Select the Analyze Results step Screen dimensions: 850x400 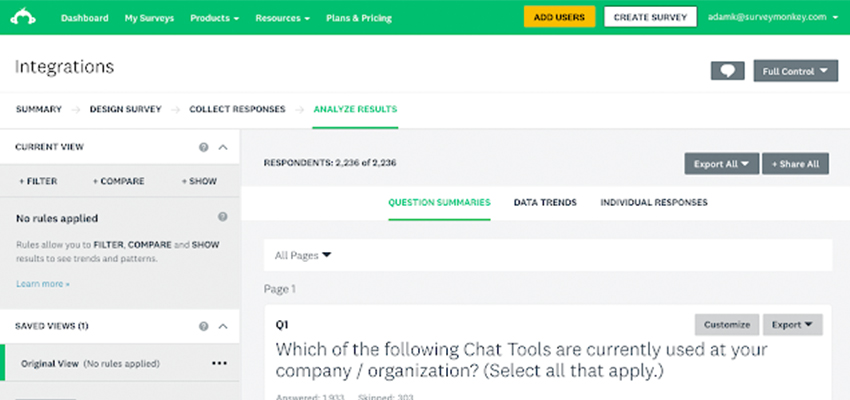pyautogui.click(x=355, y=109)
